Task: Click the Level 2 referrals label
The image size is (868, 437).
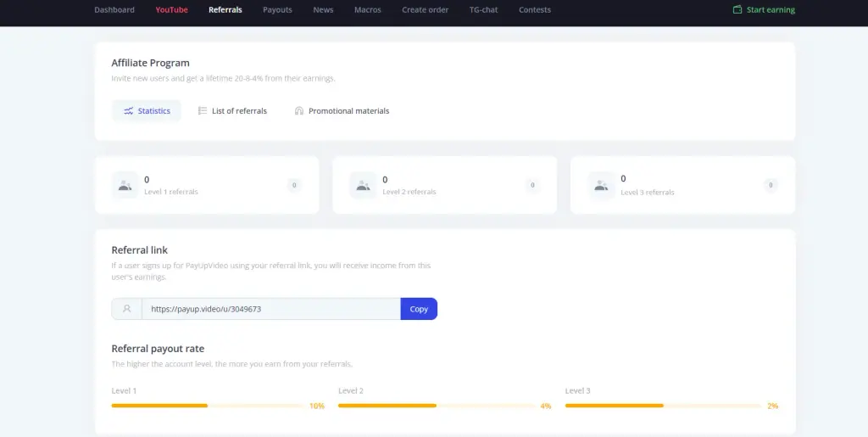Action: click(x=409, y=192)
